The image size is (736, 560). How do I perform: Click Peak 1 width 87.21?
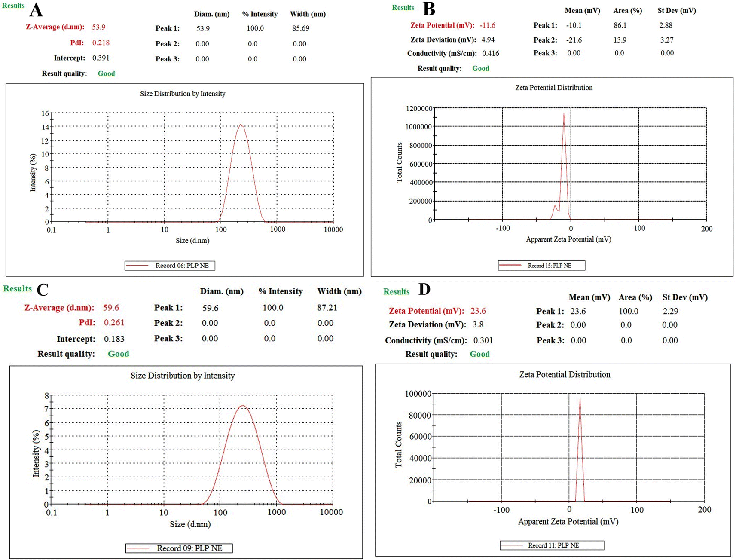327,308
